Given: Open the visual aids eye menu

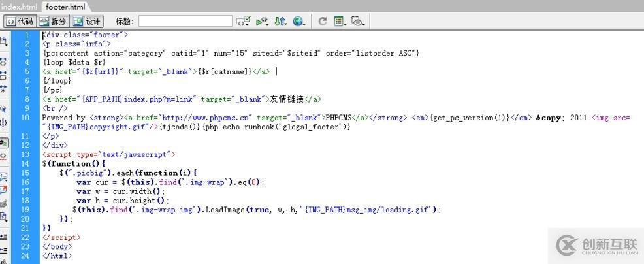Looking at the screenshot, I should (x=358, y=22).
